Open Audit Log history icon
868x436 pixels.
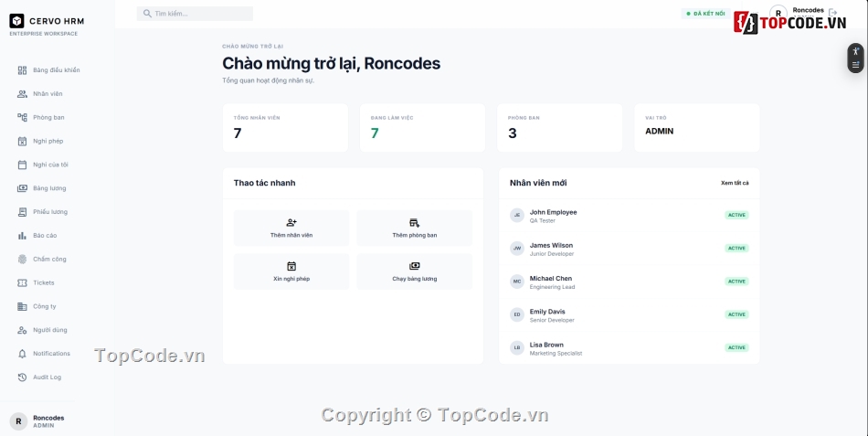23,378
